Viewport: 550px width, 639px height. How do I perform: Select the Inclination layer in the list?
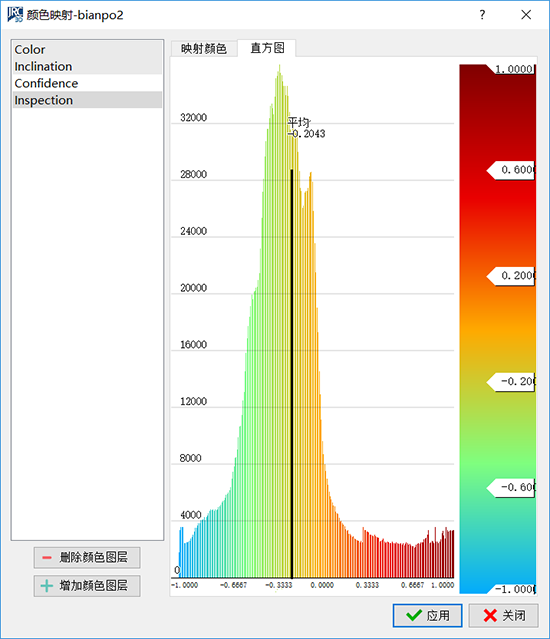pyautogui.click(x=87, y=66)
